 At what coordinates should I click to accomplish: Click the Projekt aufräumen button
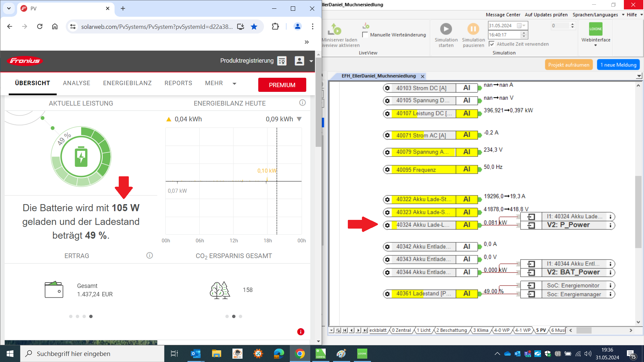click(569, 65)
